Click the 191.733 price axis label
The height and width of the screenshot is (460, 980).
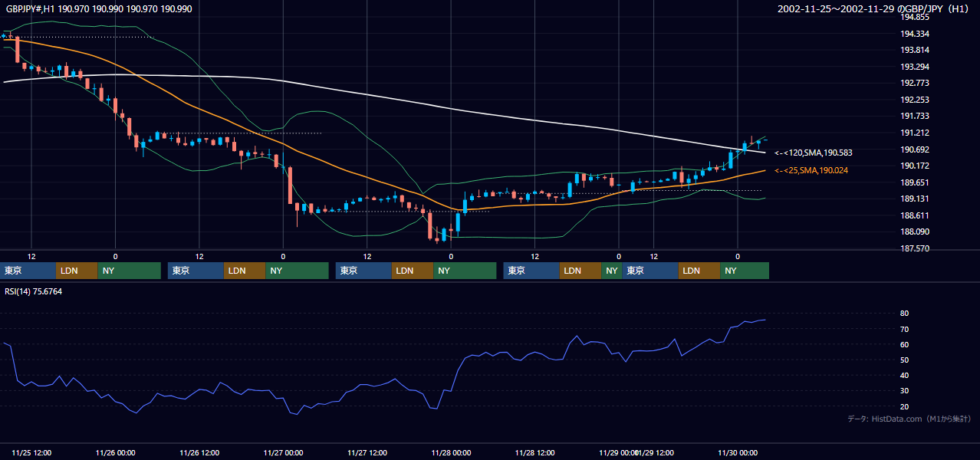(916, 116)
